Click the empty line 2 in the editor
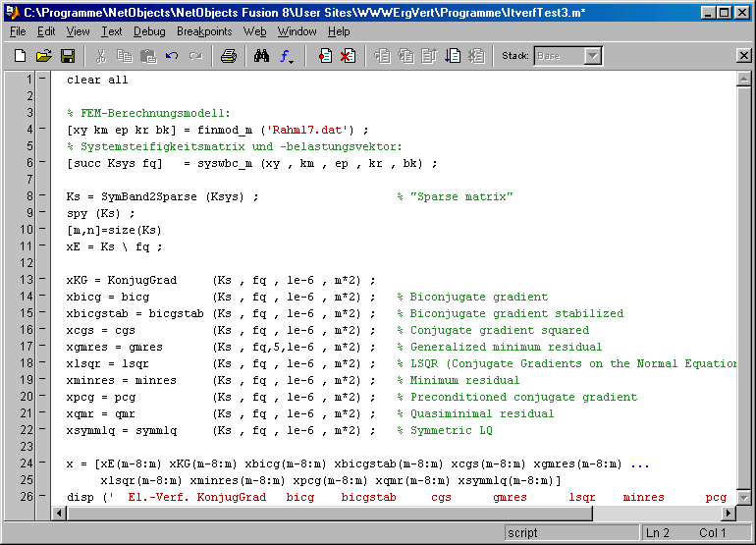This screenshot has width=756, height=545. pyautogui.click(x=396, y=96)
